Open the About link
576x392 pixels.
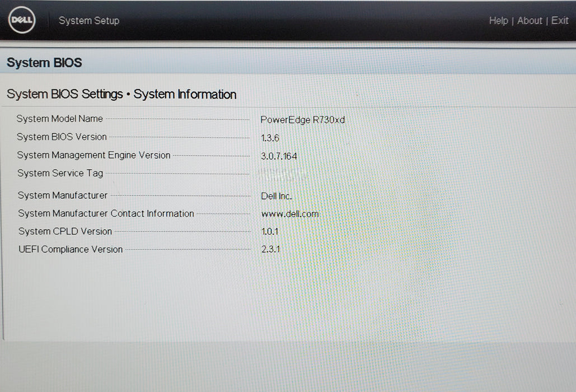tap(530, 21)
